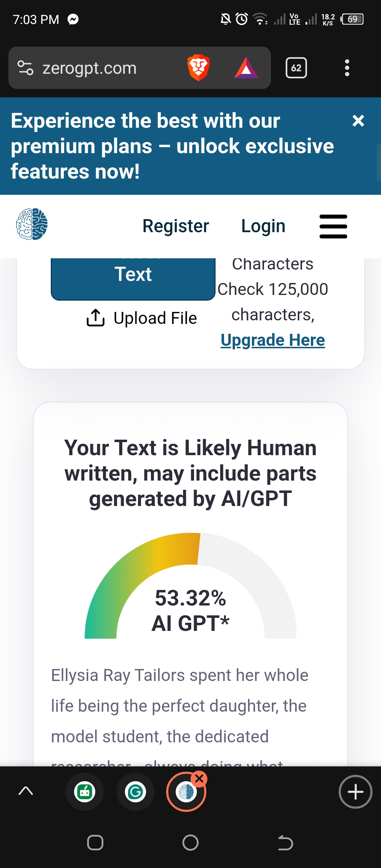Screen dimensions: 381x868
Task: Expand the bottom bar up-chevron
Action: coord(26,791)
